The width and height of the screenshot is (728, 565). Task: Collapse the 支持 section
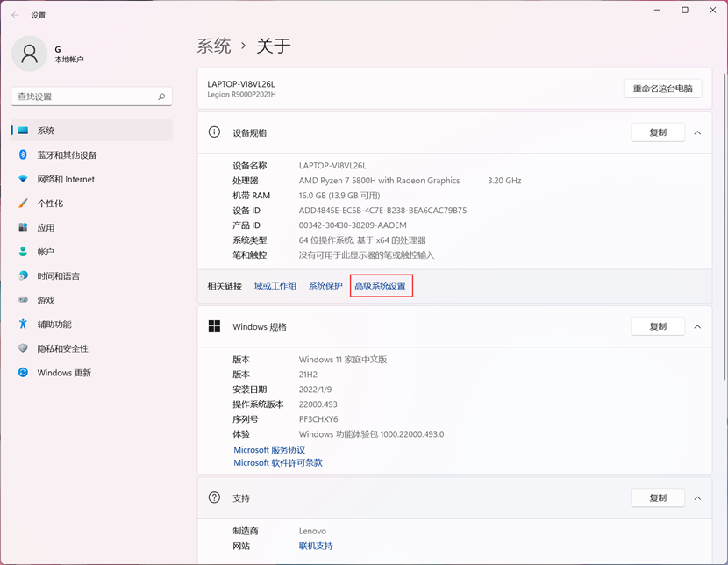[x=696, y=497]
